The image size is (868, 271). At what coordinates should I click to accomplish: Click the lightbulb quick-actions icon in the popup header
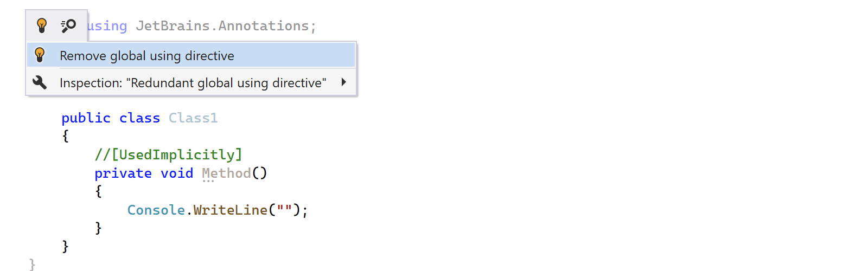click(42, 25)
